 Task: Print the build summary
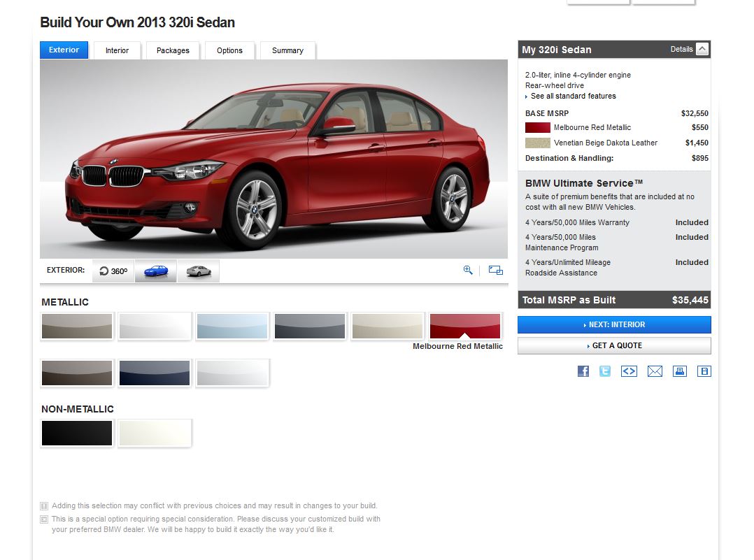pyautogui.click(x=680, y=371)
